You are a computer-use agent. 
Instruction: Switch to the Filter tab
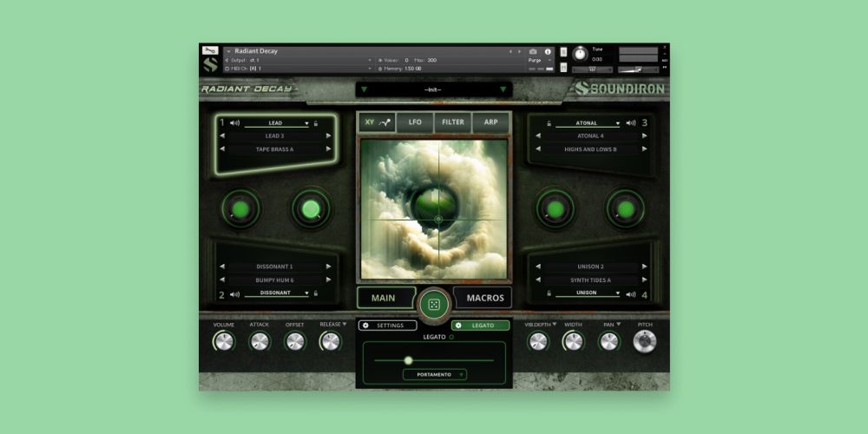[453, 122]
